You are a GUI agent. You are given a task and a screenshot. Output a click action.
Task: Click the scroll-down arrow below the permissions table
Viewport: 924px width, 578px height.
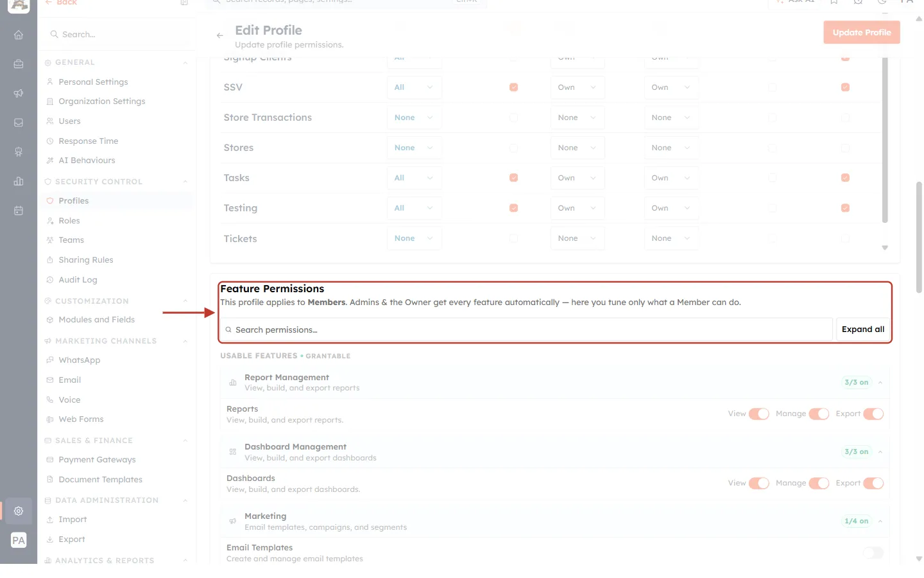click(885, 248)
